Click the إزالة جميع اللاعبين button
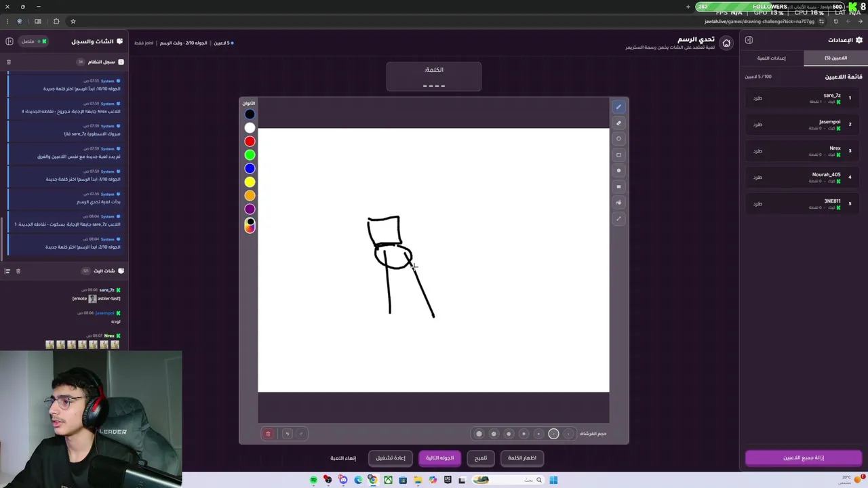 click(804, 457)
